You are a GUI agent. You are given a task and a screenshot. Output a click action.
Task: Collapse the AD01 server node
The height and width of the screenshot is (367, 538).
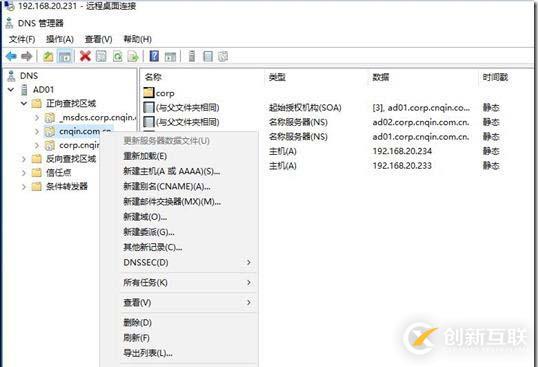click(11, 90)
